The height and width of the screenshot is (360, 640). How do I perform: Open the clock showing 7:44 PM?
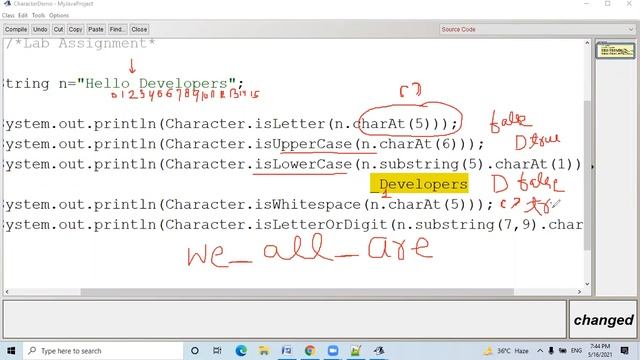tap(600, 351)
